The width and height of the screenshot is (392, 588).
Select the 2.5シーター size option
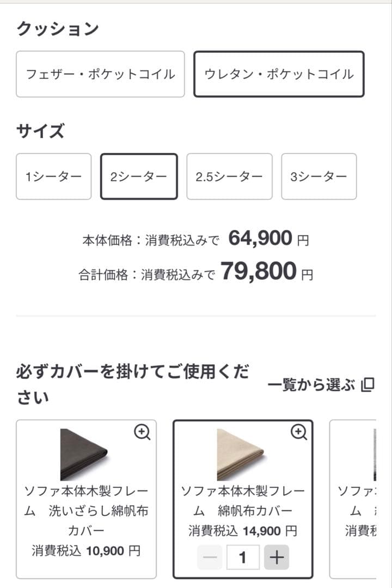229,176
